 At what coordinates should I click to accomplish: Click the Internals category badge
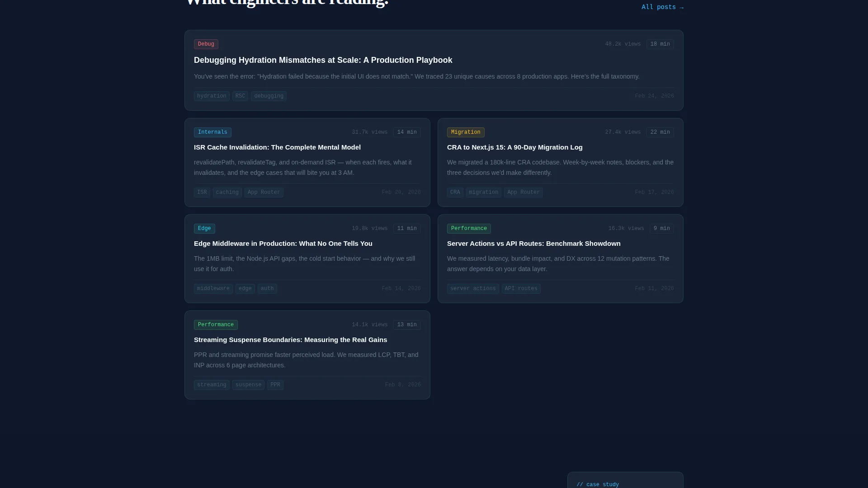tap(212, 132)
